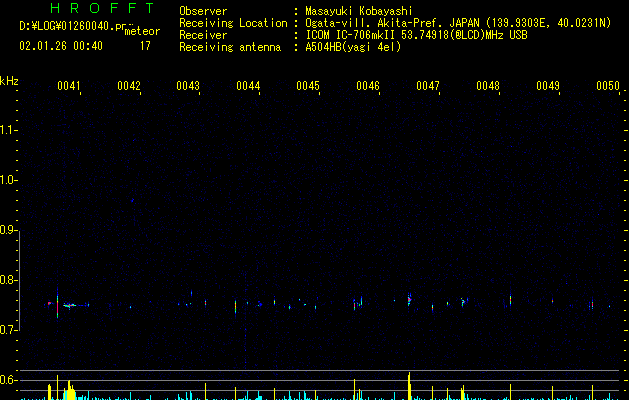Screen dimensions: 629x400
Task: Click the date stamp 02.01.26 00:40
Action: pyautogui.click(x=61, y=46)
